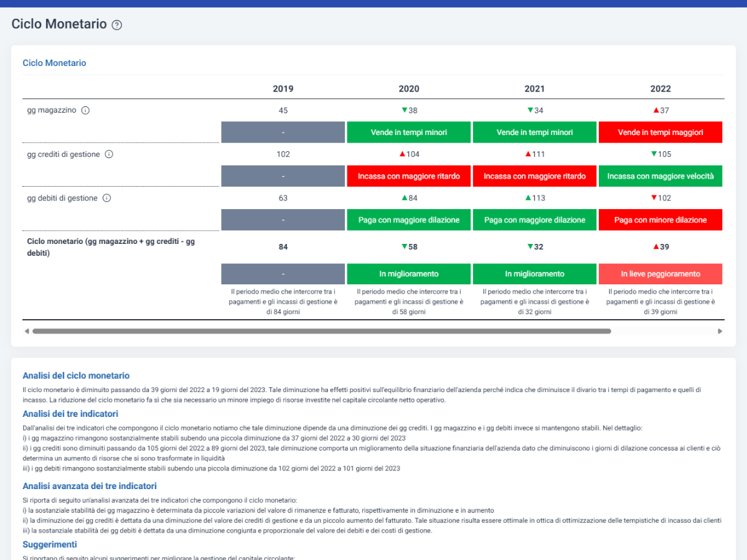Show info icon for gg crediti di gestione
The image size is (747, 560).
click(109, 154)
